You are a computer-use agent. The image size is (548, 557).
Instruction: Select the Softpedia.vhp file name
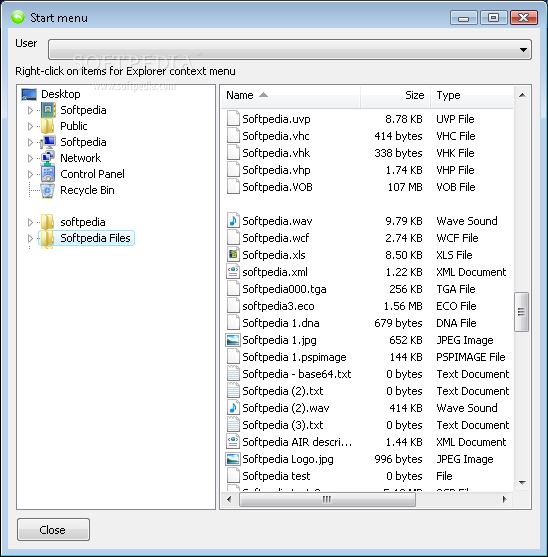click(276, 170)
